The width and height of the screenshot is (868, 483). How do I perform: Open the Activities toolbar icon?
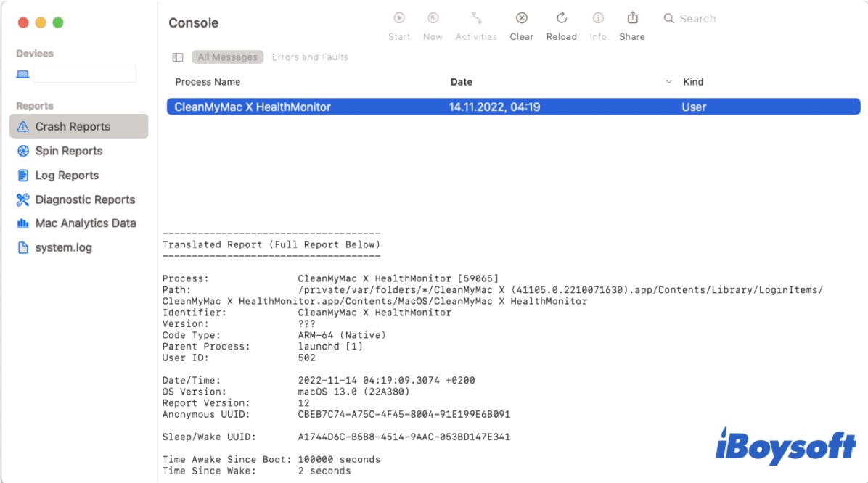[x=476, y=18]
